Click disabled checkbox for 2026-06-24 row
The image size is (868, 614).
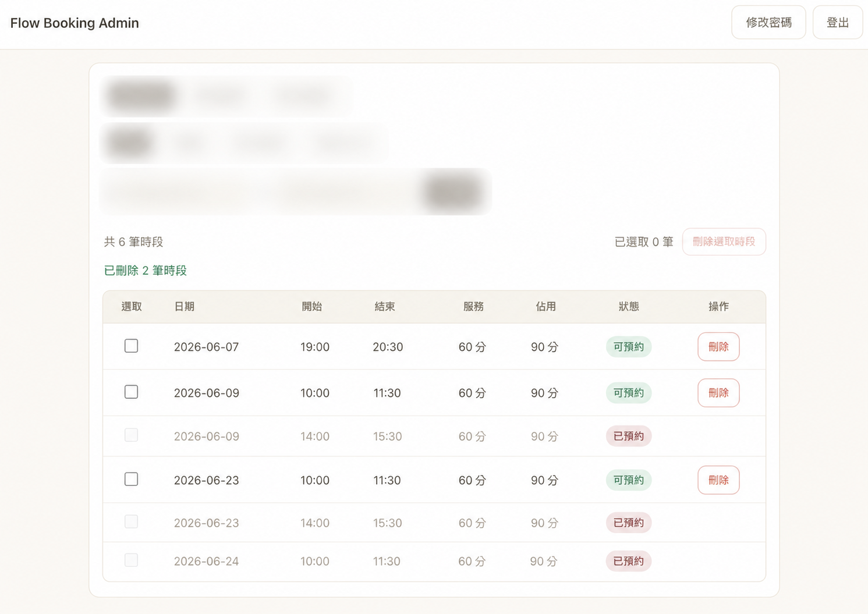pos(131,560)
